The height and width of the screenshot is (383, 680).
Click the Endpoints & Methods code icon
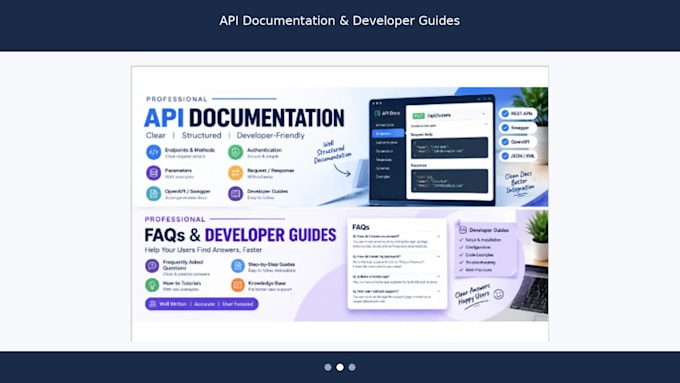point(154,152)
